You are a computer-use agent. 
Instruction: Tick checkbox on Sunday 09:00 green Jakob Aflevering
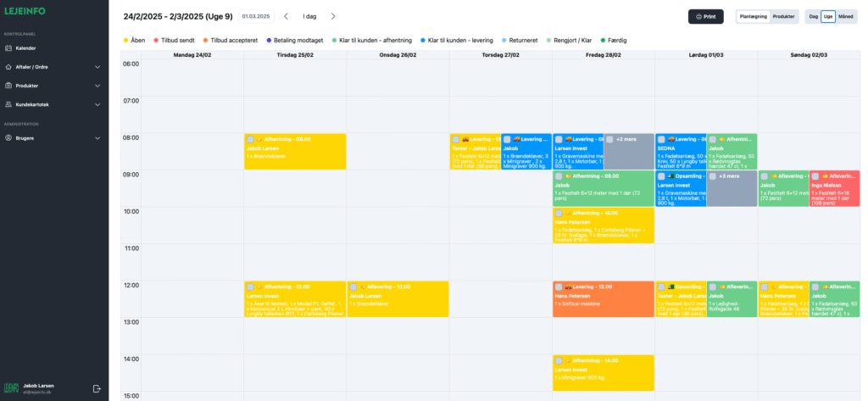(x=764, y=176)
